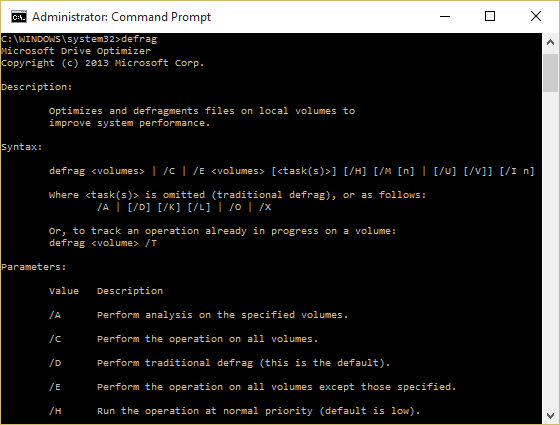Click the typed 'defrag' command at the prompt
The height and width of the screenshot is (425, 560).
tap(139, 39)
